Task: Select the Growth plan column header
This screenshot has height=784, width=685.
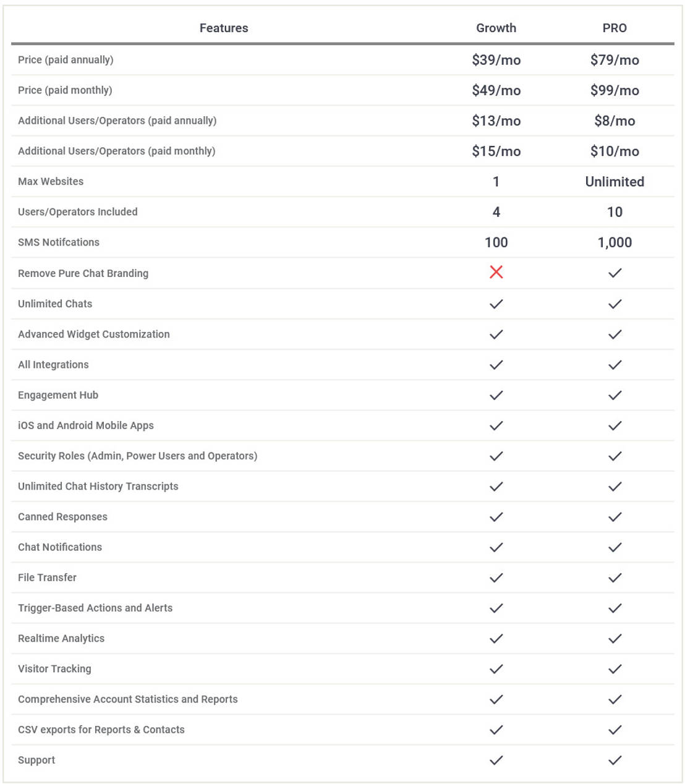Action: pyautogui.click(x=496, y=28)
